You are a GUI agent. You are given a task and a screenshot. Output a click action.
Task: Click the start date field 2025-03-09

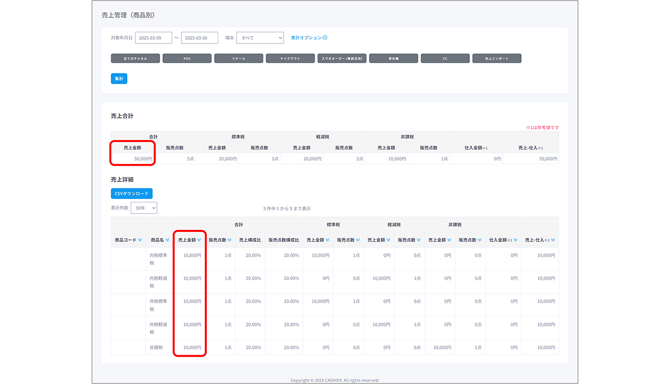(153, 38)
